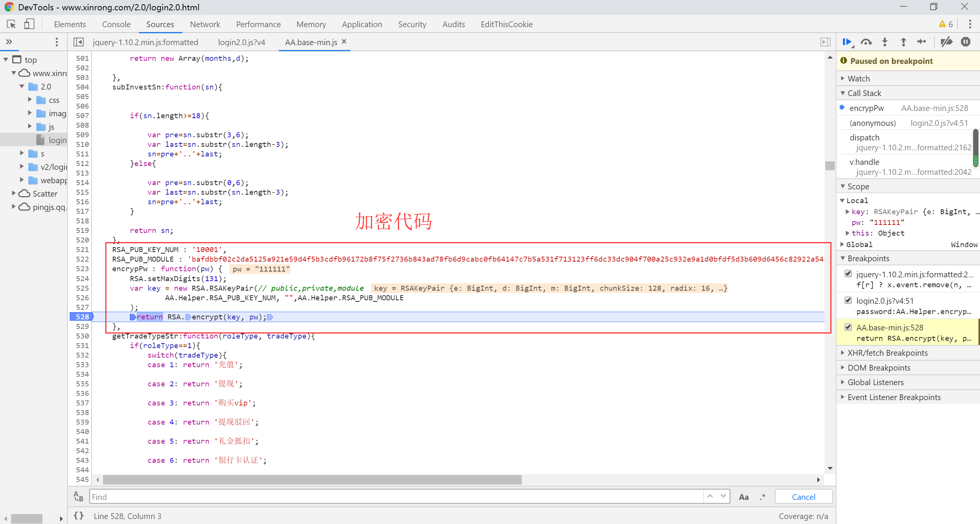The image size is (980, 524).
Task: Disable the jquery-1.10.2.min.js breakpoint checkbox
Action: click(848, 273)
